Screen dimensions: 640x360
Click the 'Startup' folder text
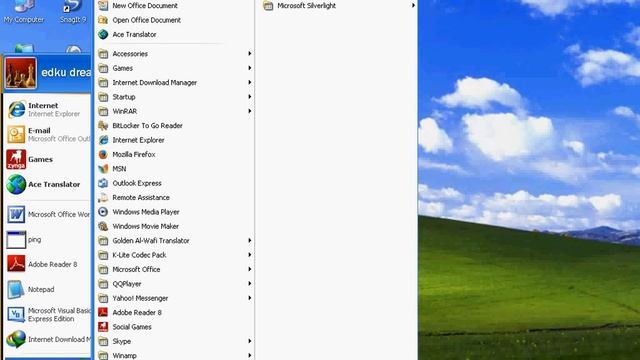(x=124, y=97)
